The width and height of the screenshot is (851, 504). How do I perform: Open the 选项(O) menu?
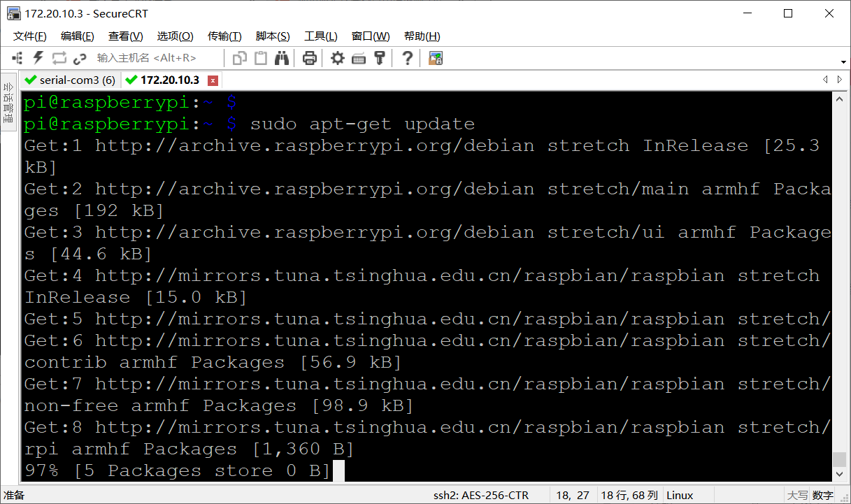(175, 36)
